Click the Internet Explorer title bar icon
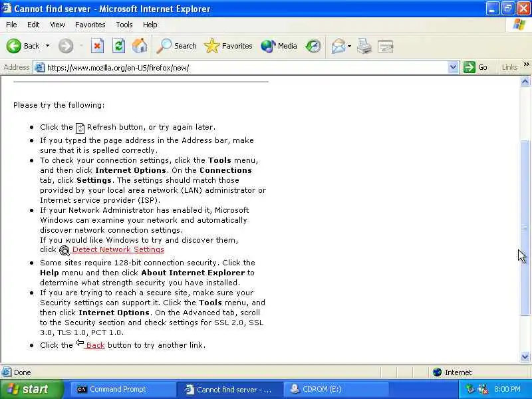Screen dimensions: 532x399 [x=7, y=8]
